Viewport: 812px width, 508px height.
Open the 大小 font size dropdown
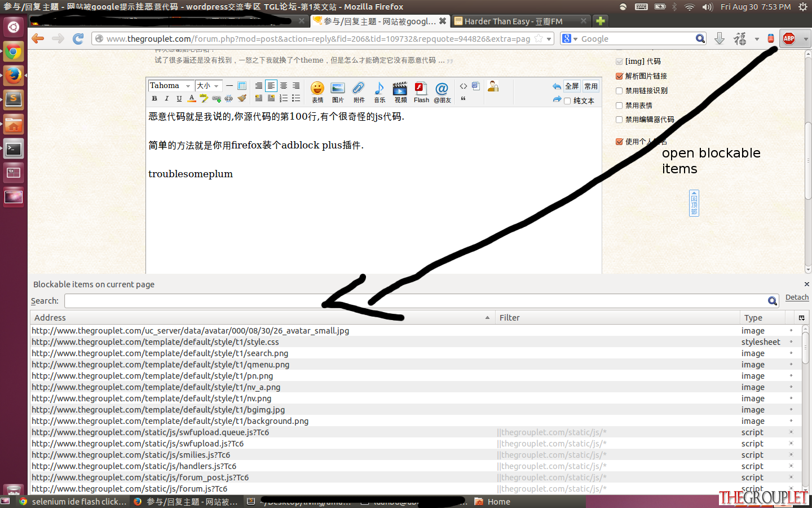tap(209, 86)
